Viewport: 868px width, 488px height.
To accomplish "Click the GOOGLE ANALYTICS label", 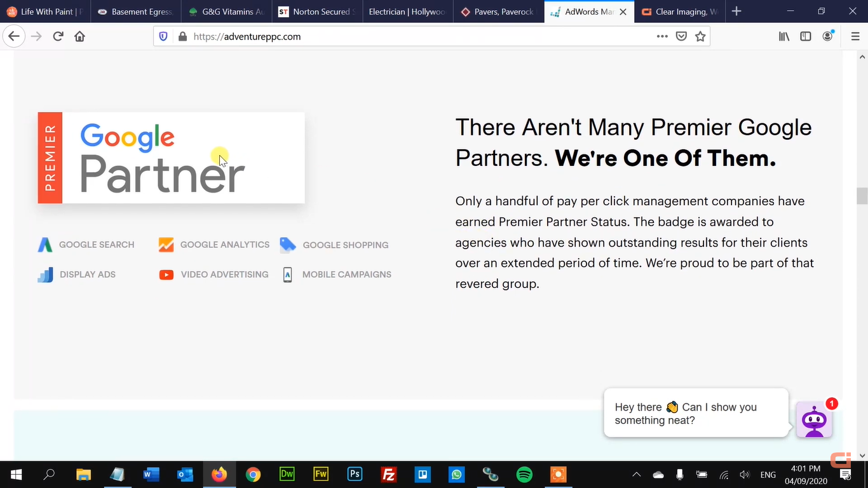I will pyautogui.click(x=225, y=245).
